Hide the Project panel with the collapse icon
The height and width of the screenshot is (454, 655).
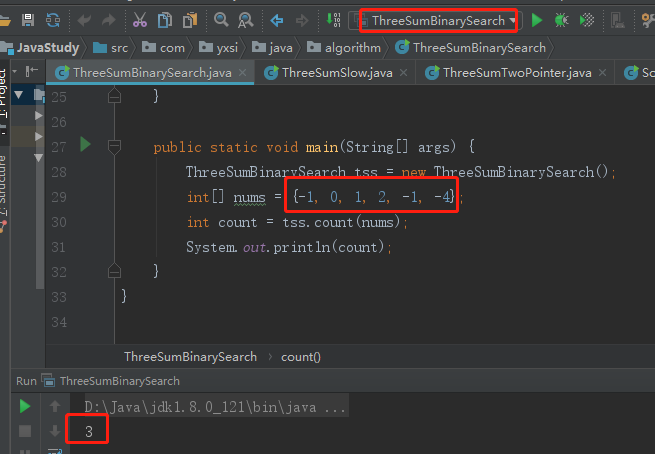click(x=32, y=71)
